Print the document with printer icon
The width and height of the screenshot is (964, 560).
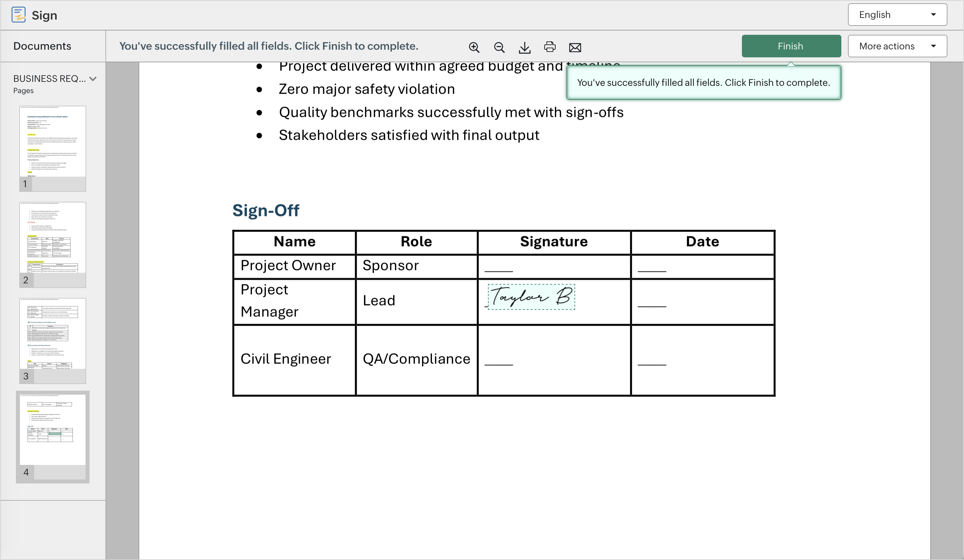(550, 47)
